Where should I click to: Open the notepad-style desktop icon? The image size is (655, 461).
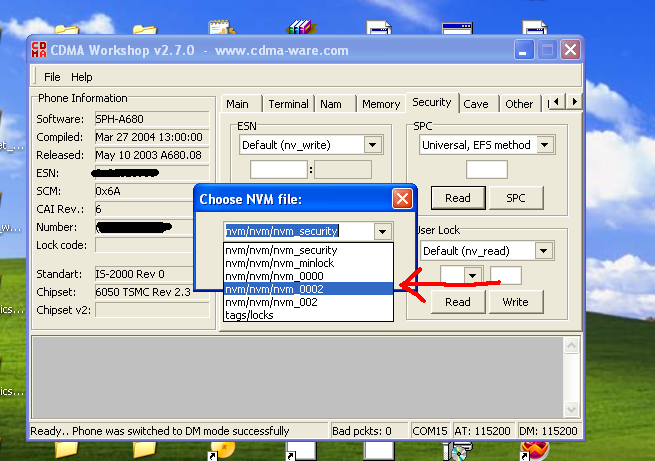point(222,27)
